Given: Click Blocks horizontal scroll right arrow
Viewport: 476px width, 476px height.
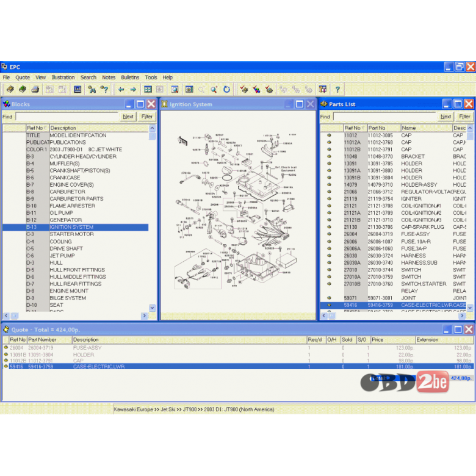Looking at the screenshot, I should (145, 316).
